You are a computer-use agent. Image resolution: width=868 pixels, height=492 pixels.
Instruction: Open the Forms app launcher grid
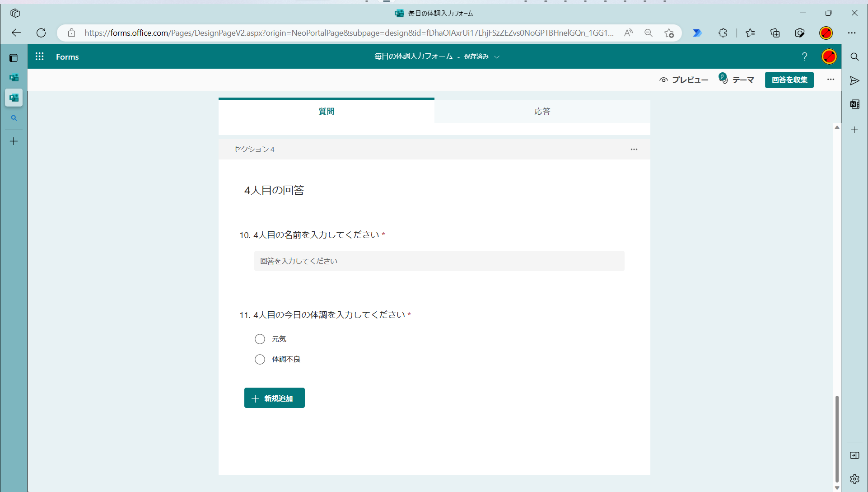40,56
